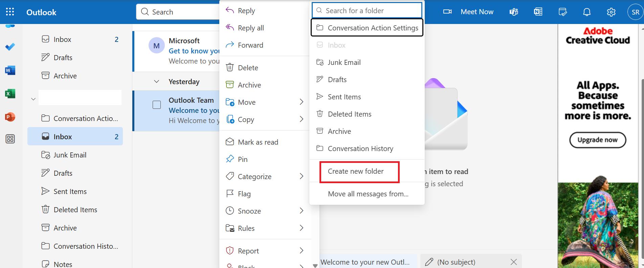This screenshot has width=644, height=268.
Task: Open Favorites Inbox folder at top
Action: 75,39
